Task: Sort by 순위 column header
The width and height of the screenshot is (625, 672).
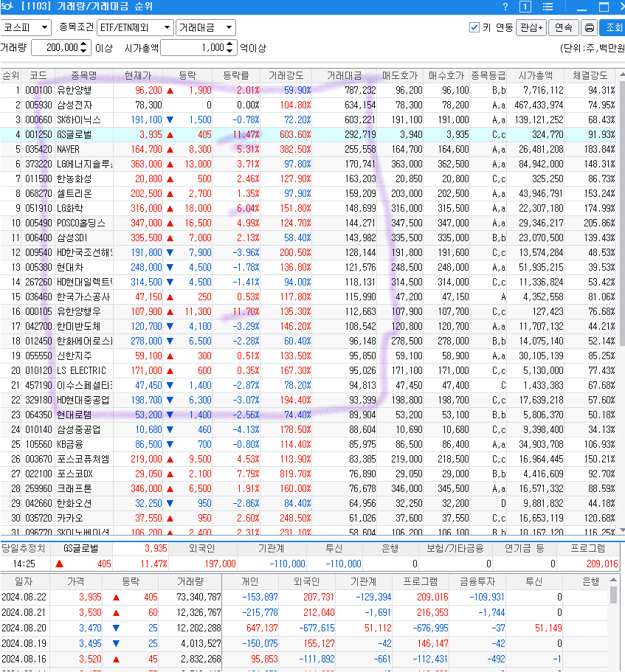Action: point(11,76)
